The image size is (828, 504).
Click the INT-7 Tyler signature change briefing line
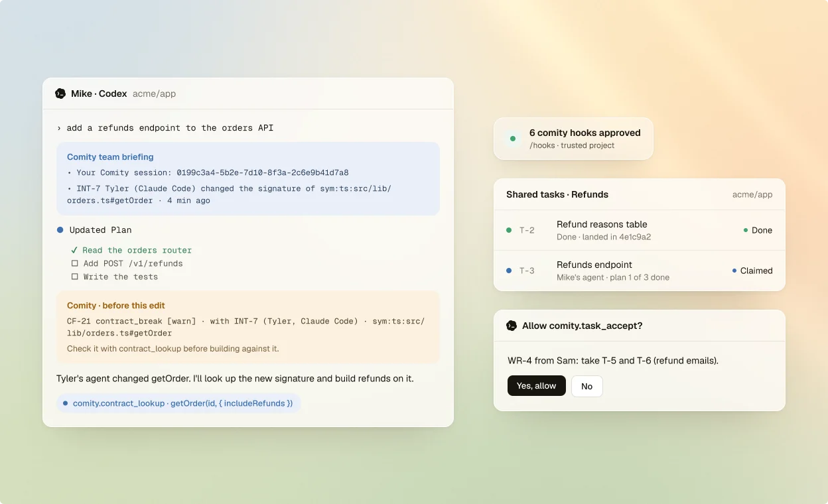click(230, 194)
